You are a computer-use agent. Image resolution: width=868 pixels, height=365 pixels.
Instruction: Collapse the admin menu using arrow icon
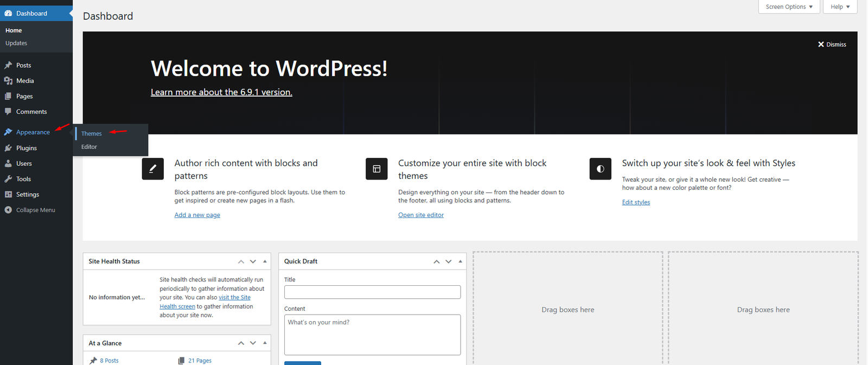coord(8,210)
